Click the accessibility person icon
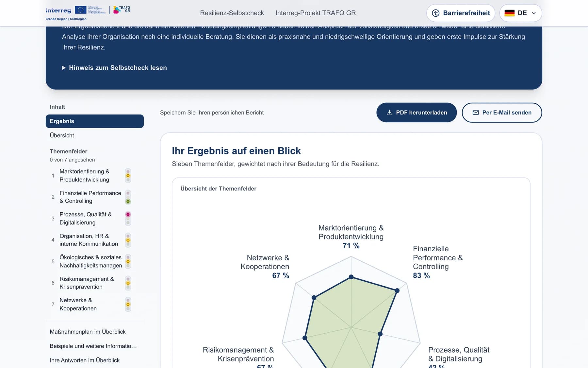588x368 pixels. [x=436, y=13]
